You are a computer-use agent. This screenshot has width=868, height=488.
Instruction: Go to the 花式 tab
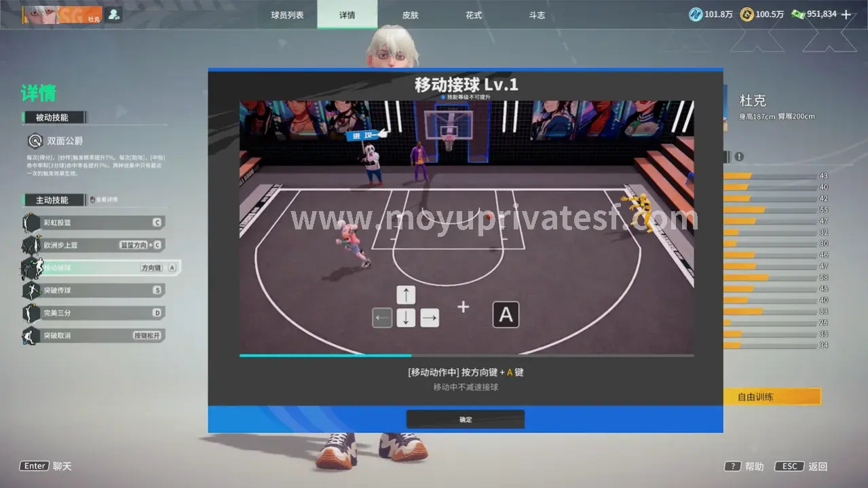474,15
